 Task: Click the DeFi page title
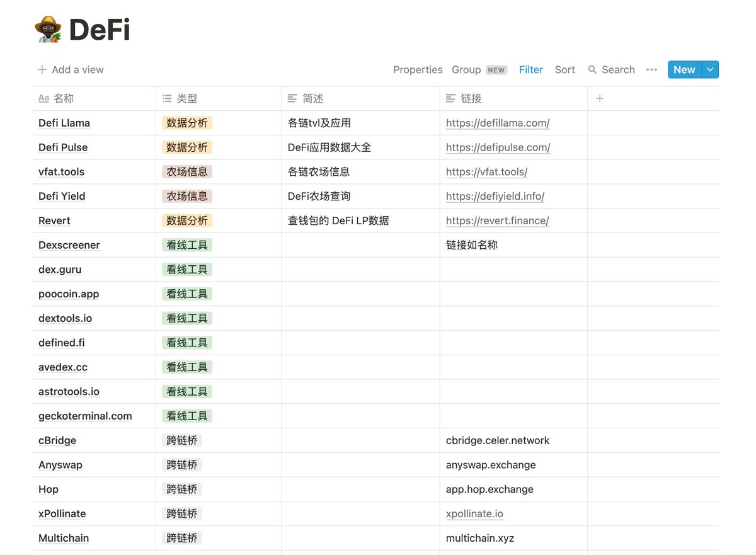click(x=99, y=30)
